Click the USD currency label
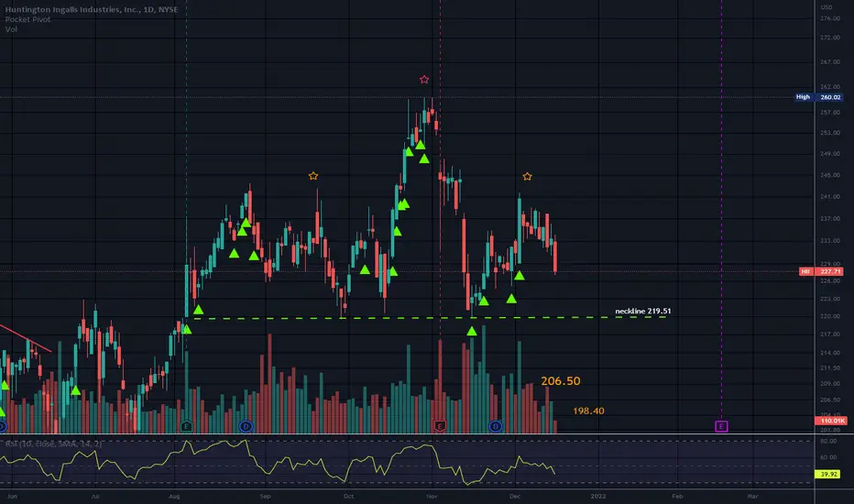 tap(827, 7)
